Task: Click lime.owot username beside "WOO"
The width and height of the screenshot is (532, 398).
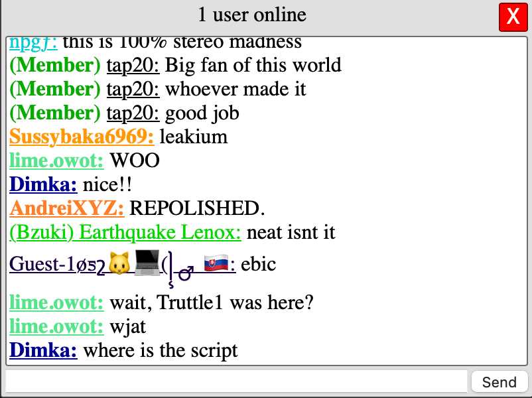Action: [56, 161]
